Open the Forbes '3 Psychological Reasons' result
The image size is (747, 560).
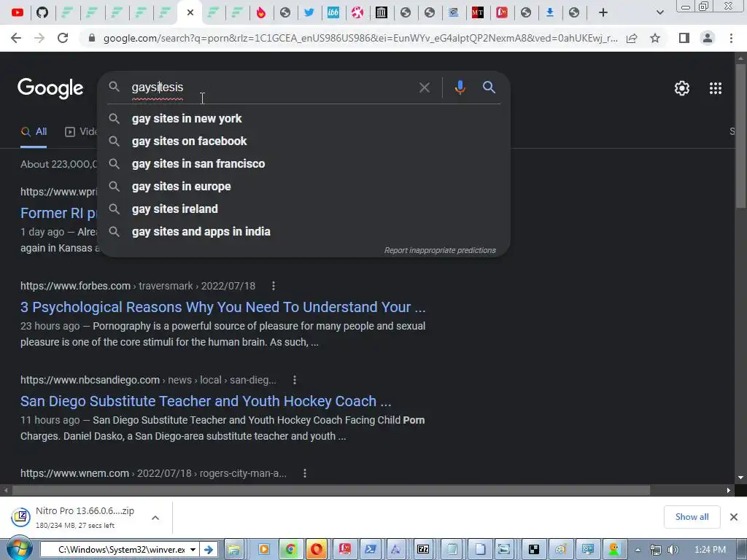point(223,307)
